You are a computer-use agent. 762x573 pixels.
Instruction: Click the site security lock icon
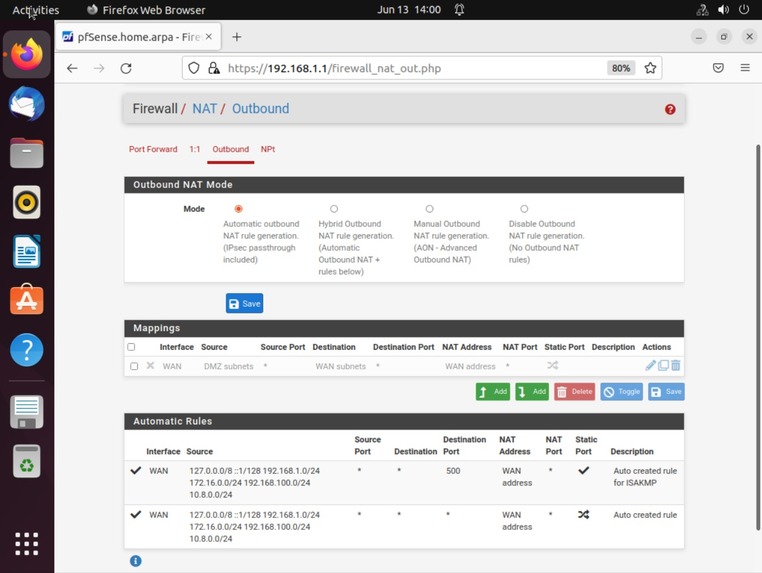pos(213,68)
